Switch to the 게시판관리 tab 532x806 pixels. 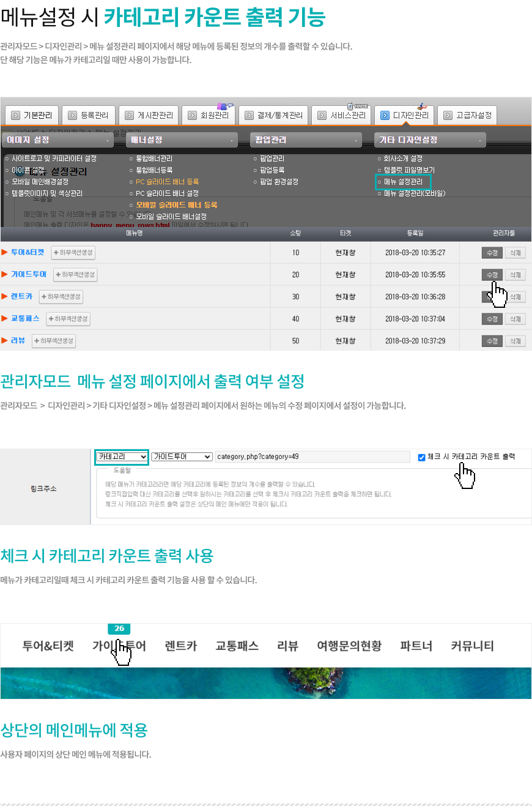click(x=149, y=115)
